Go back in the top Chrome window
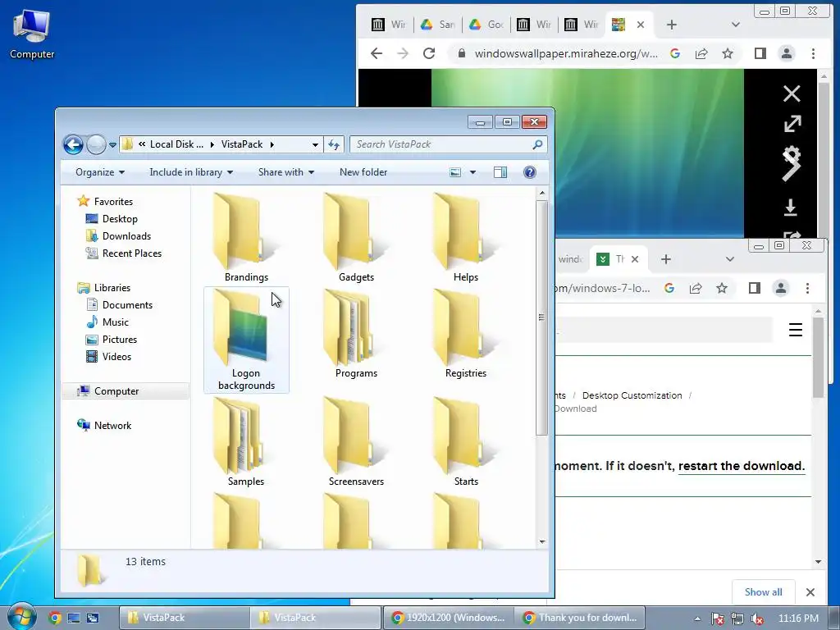 377,53
